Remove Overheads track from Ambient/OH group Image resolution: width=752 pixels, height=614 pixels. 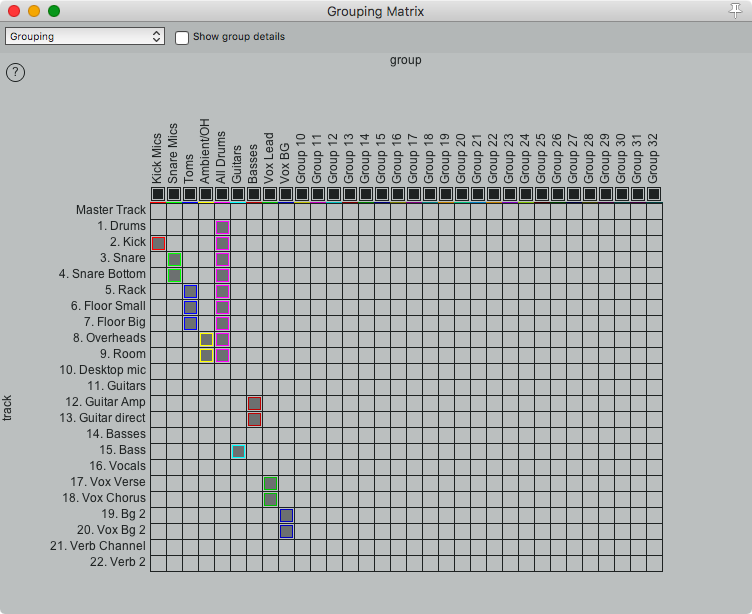pos(206,339)
